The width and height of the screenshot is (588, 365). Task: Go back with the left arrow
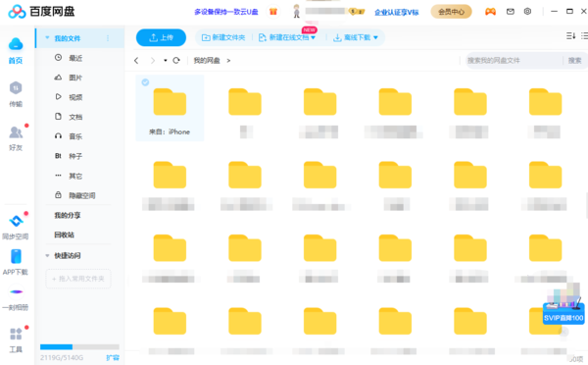pos(136,61)
